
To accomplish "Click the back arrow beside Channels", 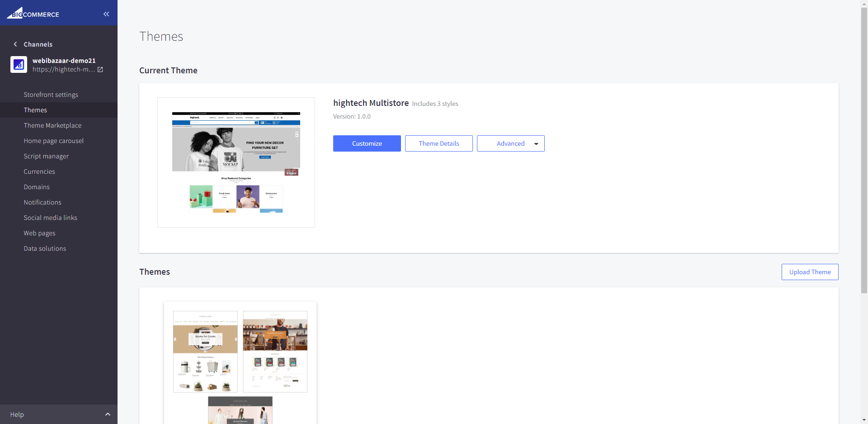I will click(15, 44).
